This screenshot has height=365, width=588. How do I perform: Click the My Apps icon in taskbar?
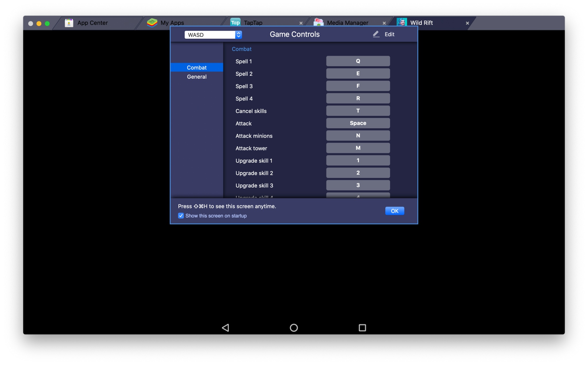[153, 23]
